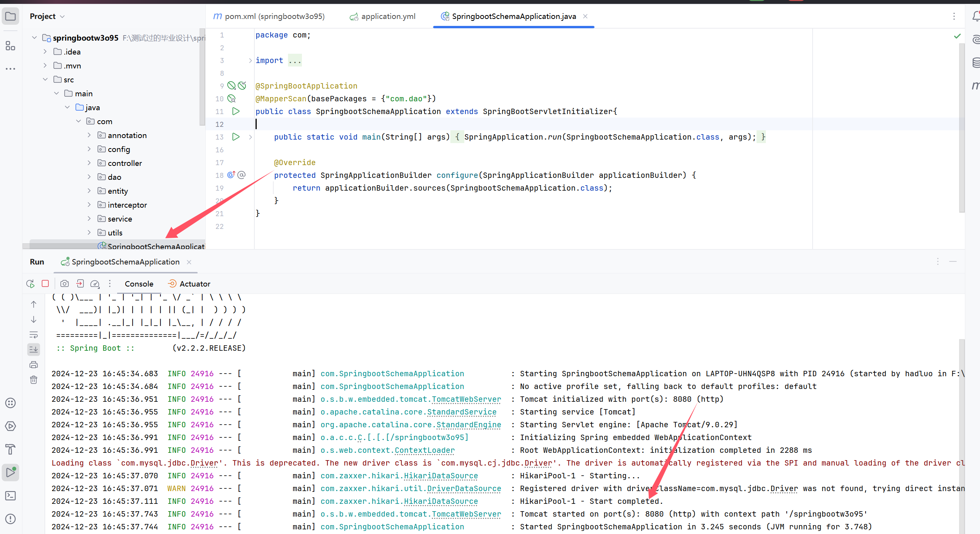Collapse the main folder
Viewport: 980px width, 534px height.
click(56, 93)
